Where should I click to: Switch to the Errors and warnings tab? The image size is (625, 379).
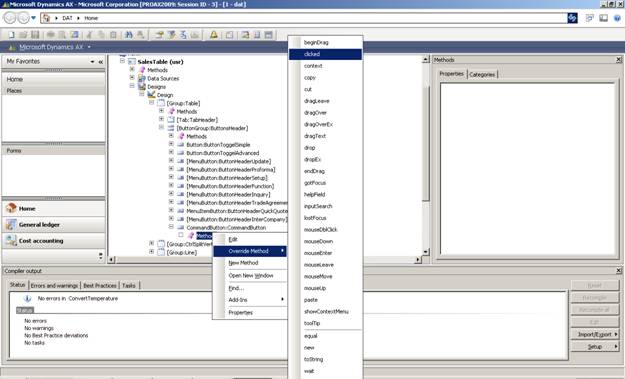(54, 285)
